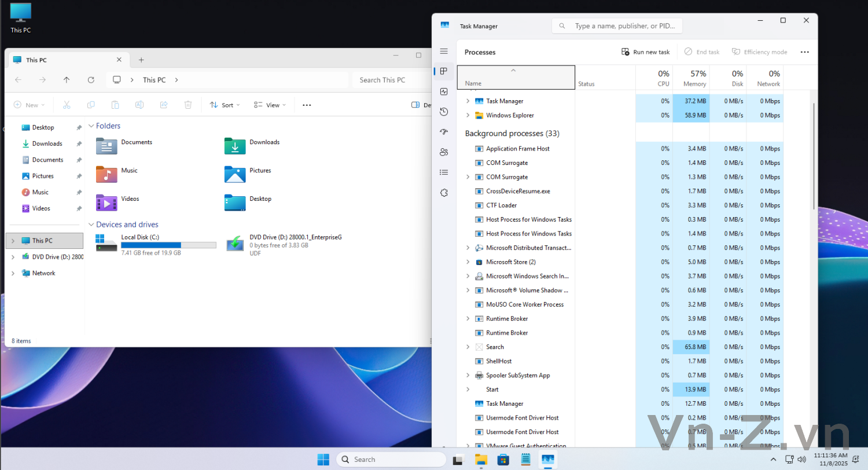Collapse the Devices and drives section
868x470 pixels.
click(91, 225)
